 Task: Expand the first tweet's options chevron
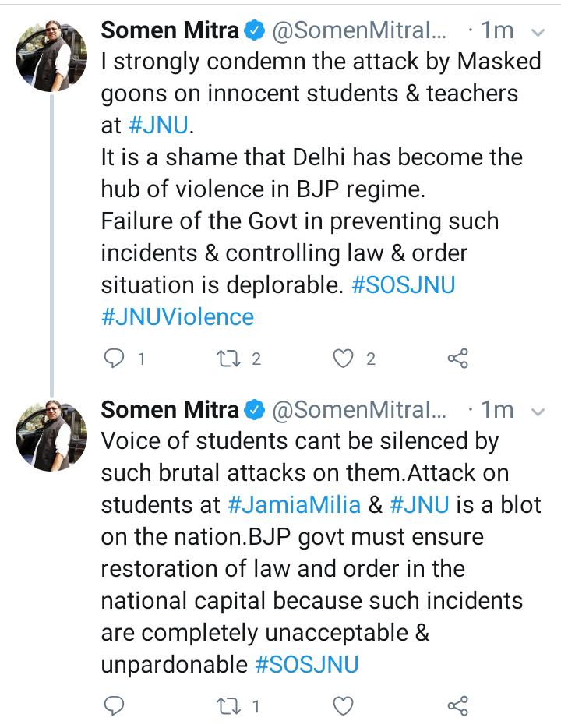pos(537,32)
